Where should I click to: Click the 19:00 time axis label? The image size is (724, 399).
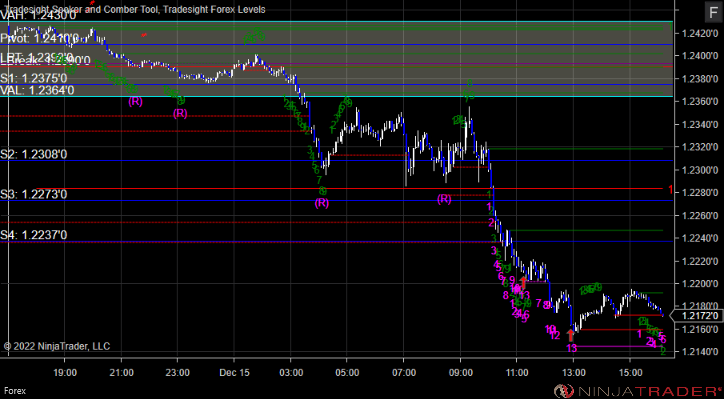[x=65, y=372]
